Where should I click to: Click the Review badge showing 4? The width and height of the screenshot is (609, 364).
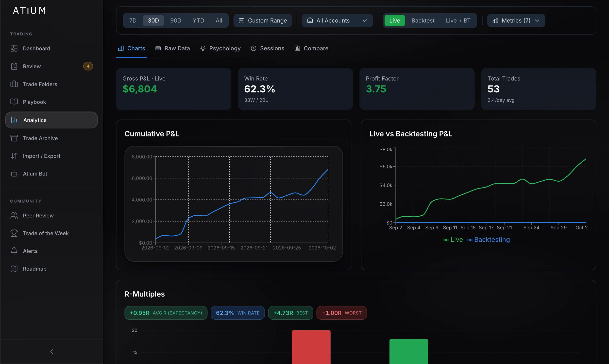pos(88,66)
